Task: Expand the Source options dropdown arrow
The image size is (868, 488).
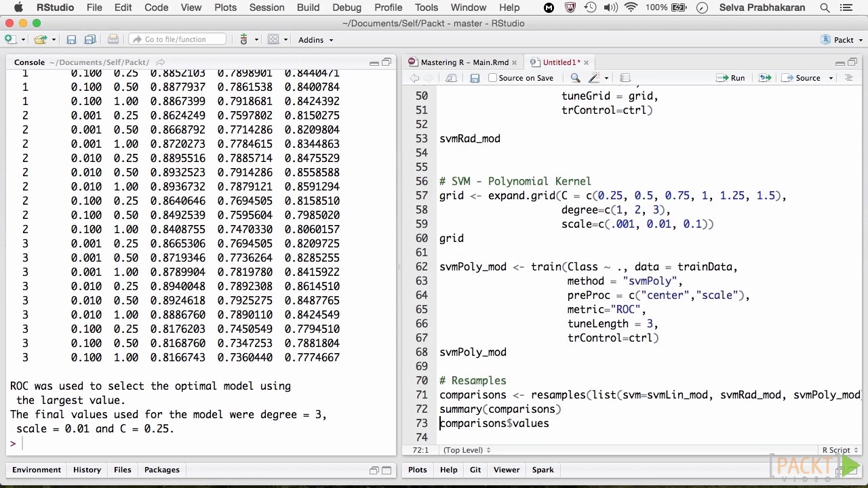Action: [831, 78]
